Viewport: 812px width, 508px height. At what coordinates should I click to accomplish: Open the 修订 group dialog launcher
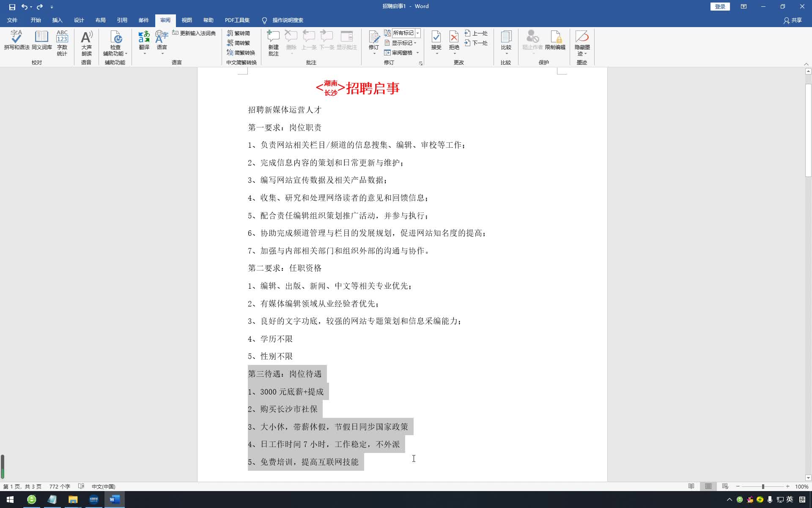point(420,63)
